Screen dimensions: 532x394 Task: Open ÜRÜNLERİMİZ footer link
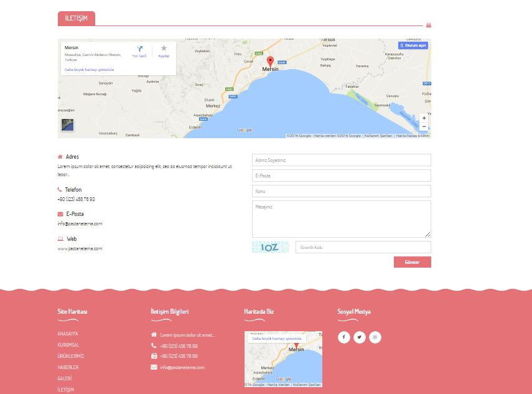click(x=70, y=356)
